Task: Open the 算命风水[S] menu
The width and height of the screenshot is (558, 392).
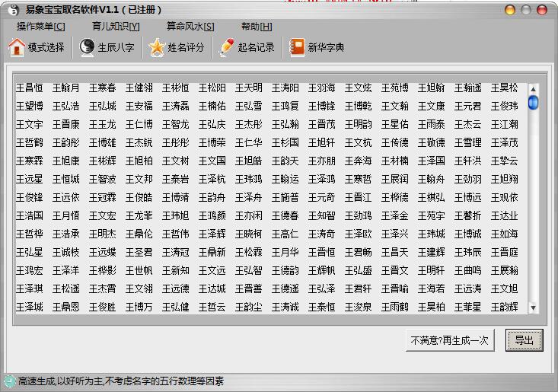Action: click(x=190, y=27)
